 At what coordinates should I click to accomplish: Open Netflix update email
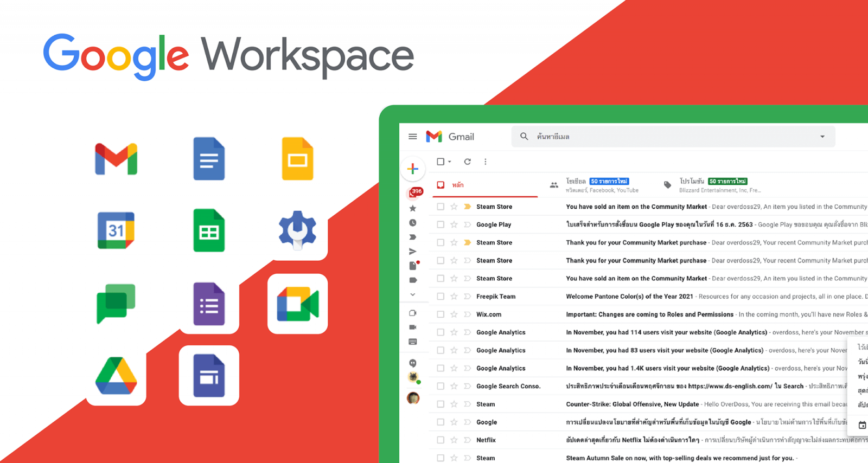pos(648,440)
